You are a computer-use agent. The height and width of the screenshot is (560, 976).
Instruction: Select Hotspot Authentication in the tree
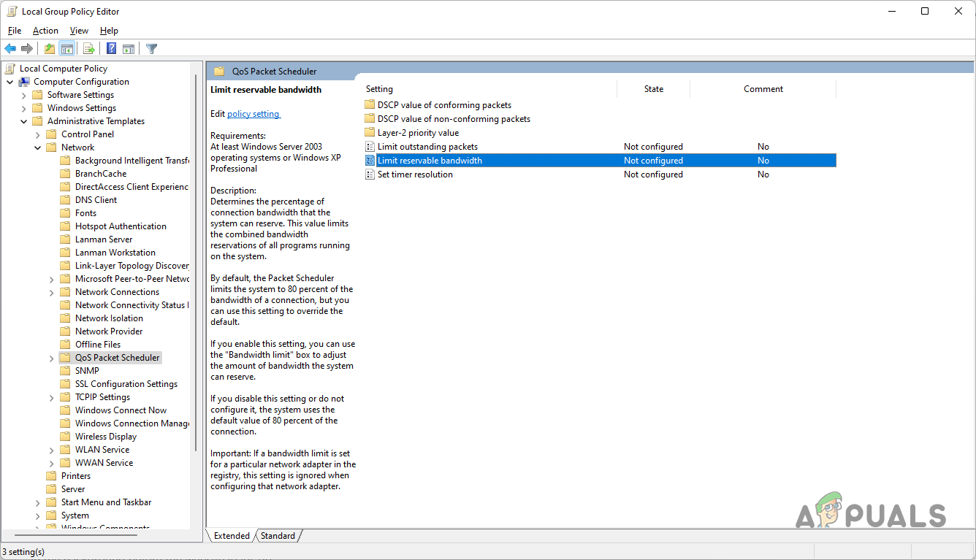[121, 226]
